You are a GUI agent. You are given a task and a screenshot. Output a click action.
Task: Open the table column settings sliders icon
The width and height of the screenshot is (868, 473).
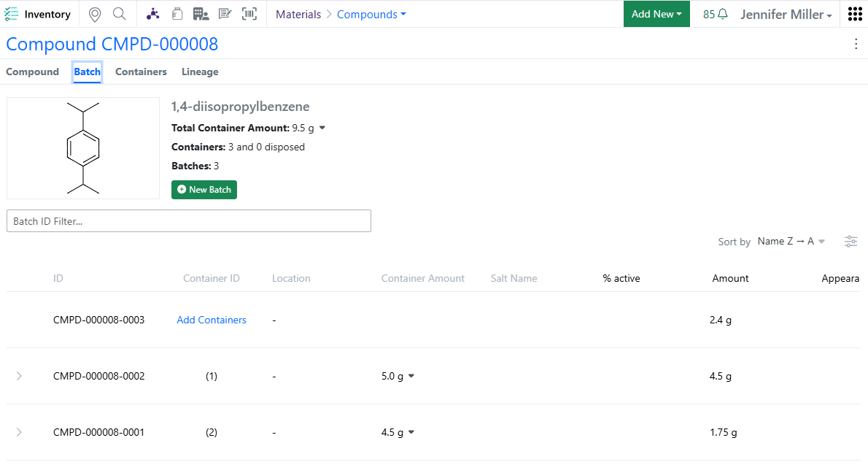850,242
